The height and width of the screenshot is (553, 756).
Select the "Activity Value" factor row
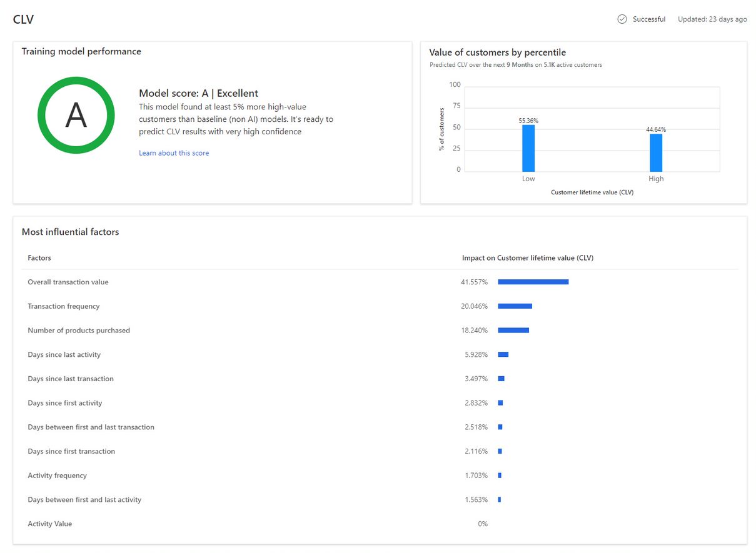tap(50, 524)
